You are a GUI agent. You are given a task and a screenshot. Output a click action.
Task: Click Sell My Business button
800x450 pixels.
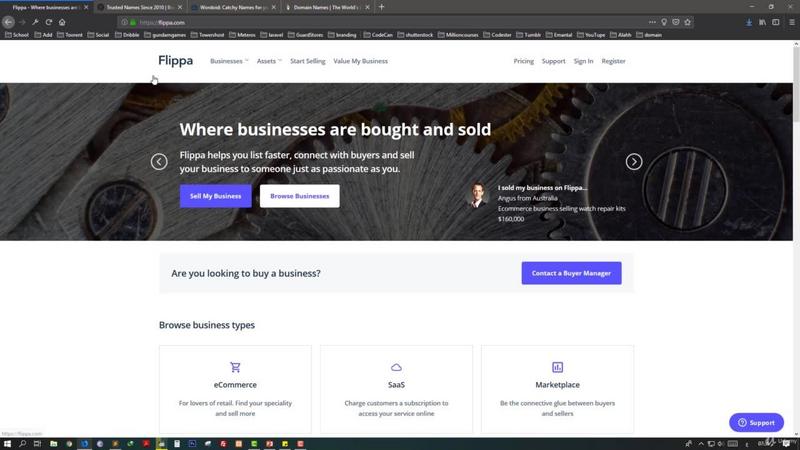point(215,196)
